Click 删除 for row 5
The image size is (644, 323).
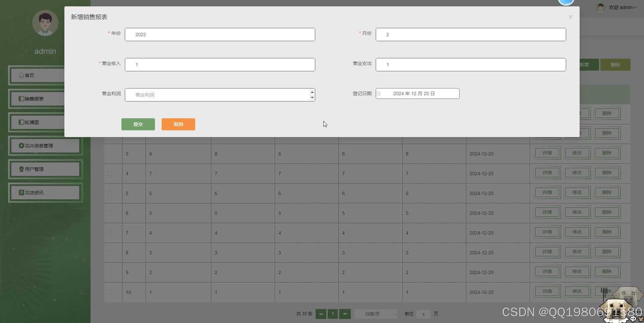click(607, 192)
